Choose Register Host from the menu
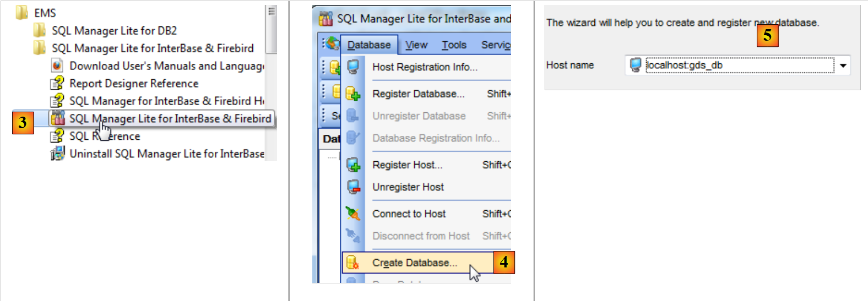The width and height of the screenshot is (868, 301). pyautogui.click(x=407, y=165)
